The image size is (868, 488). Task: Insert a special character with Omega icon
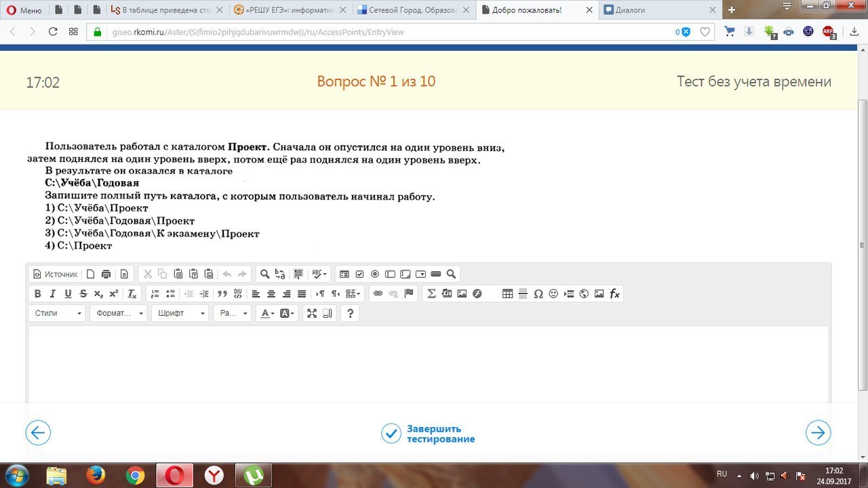(x=538, y=293)
